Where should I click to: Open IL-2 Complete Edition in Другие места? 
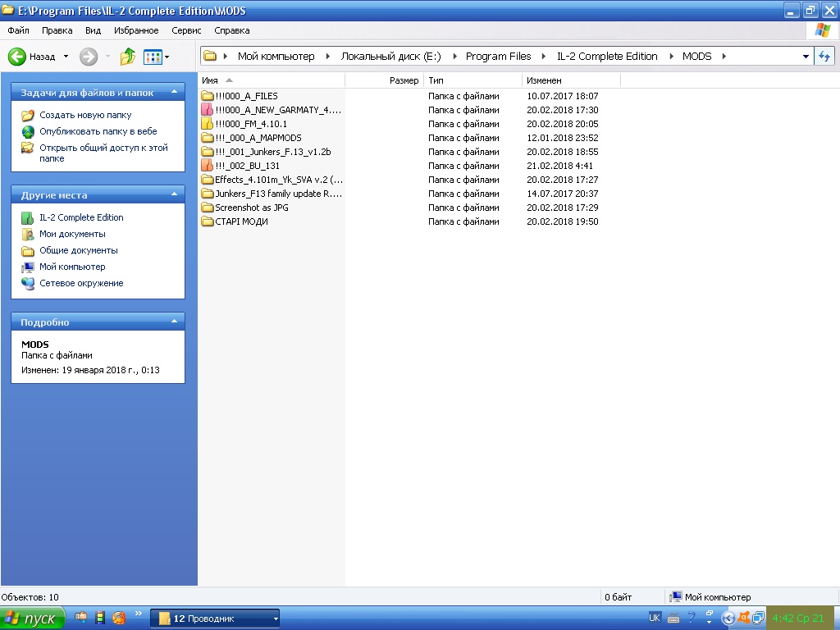click(81, 217)
